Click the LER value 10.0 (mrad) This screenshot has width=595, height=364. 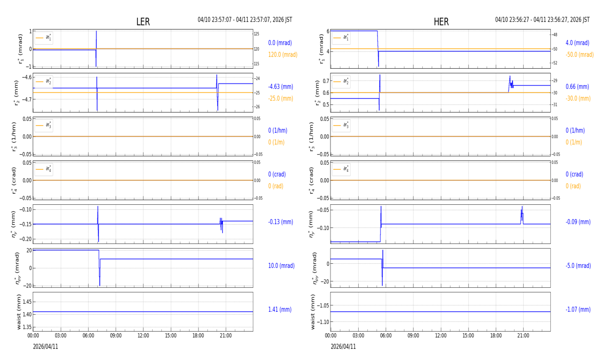point(281,266)
